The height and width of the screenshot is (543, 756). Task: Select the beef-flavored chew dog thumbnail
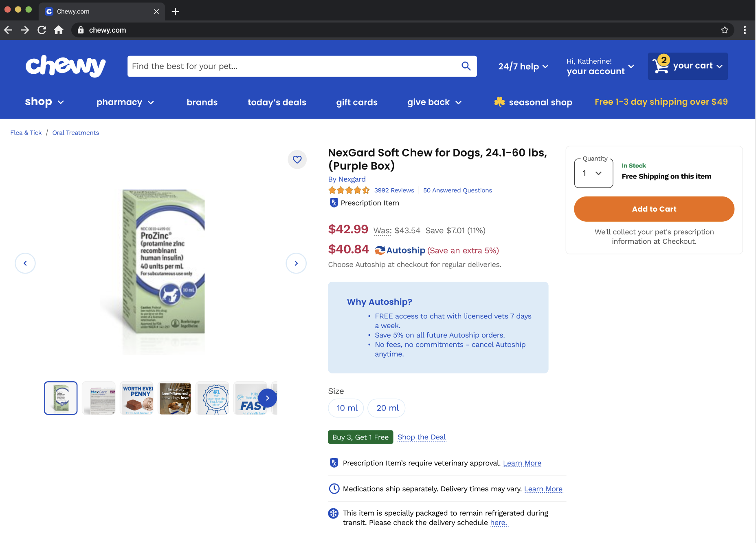point(175,398)
